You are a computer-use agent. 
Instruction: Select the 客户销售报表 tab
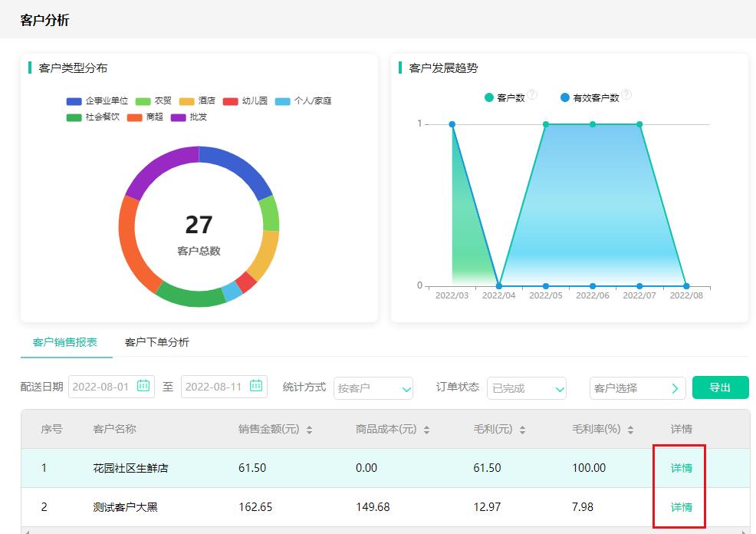[65, 341]
